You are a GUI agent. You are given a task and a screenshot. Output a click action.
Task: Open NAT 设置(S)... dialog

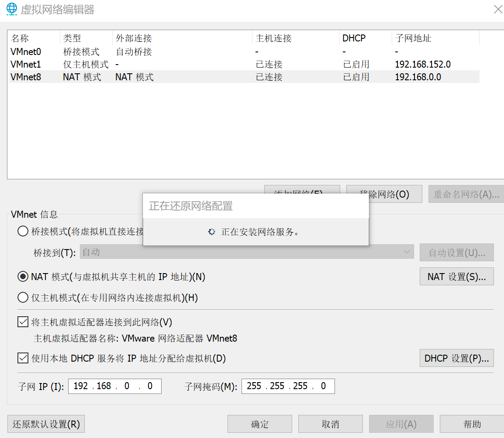click(457, 277)
